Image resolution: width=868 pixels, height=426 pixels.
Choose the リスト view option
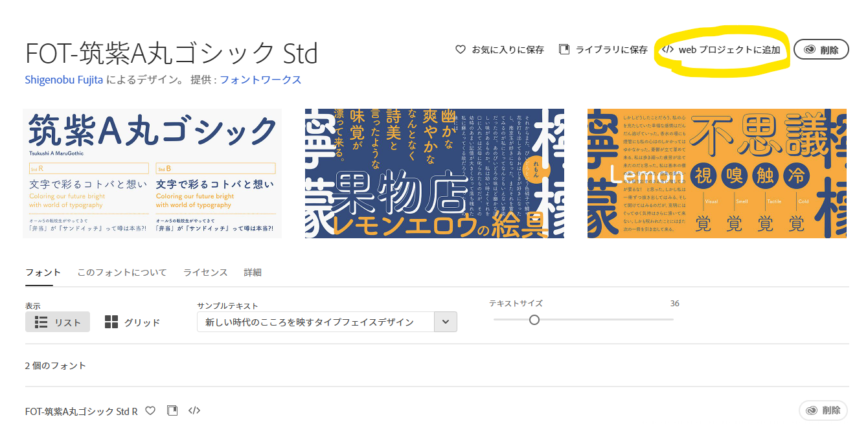click(x=58, y=322)
